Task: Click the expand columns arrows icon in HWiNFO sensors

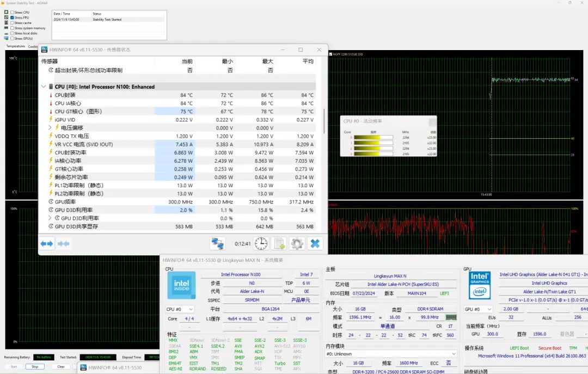Action: click(x=47, y=244)
